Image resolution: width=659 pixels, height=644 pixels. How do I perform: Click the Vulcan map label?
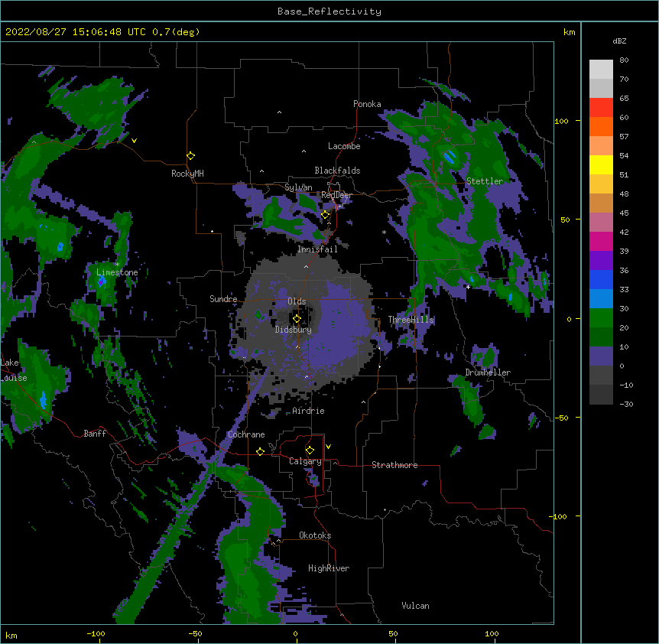coord(415,606)
